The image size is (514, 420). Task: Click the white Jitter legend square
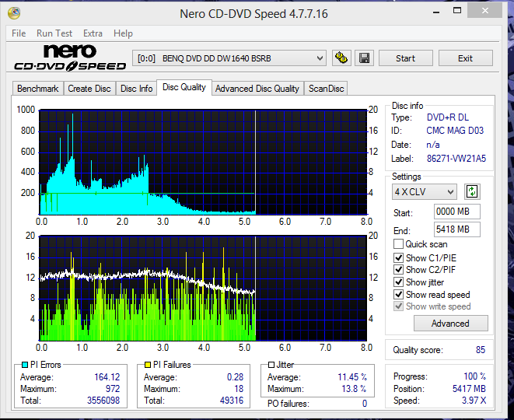[271, 365]
